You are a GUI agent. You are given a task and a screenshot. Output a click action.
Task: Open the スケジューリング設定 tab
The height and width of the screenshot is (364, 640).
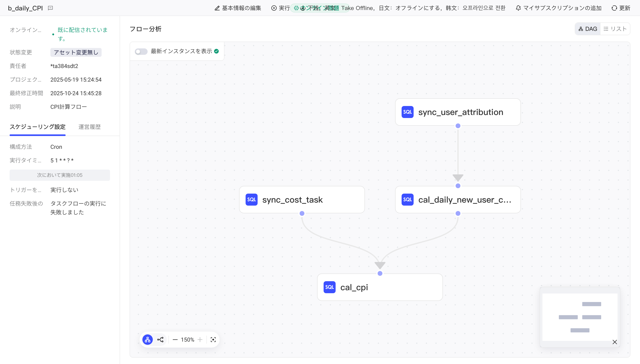38,127
